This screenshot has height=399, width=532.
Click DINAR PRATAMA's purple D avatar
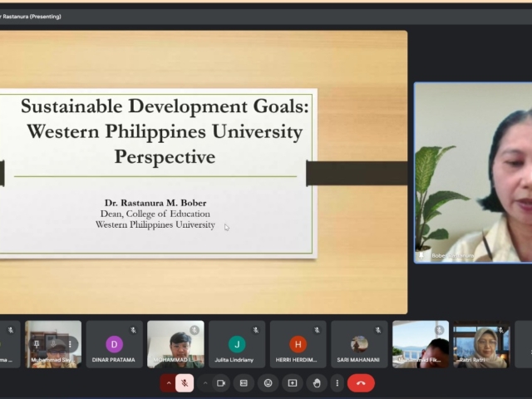tap(115, 344)
